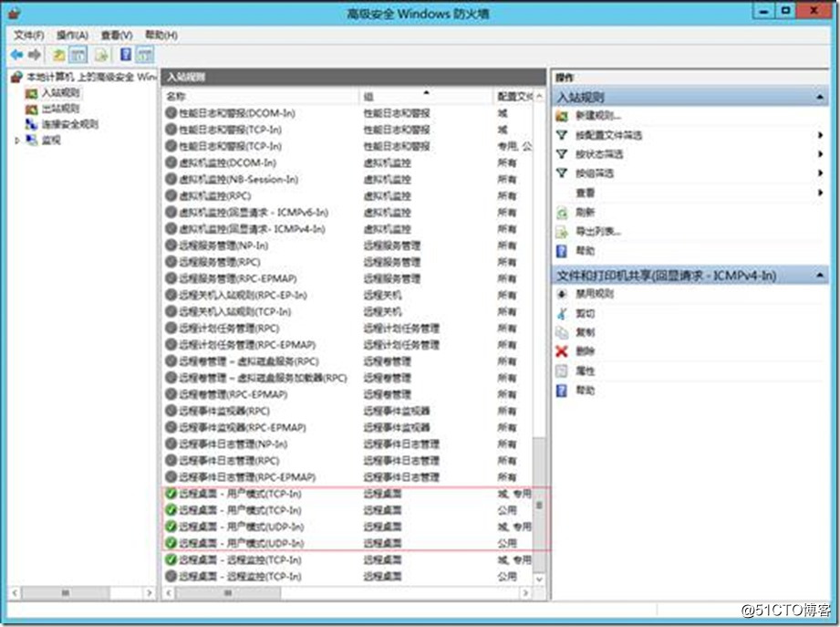The width and height of the screenshot is (840, 627).
Task: Click the 导出列表... icon in the actions pane
Action: pos(562,232)
